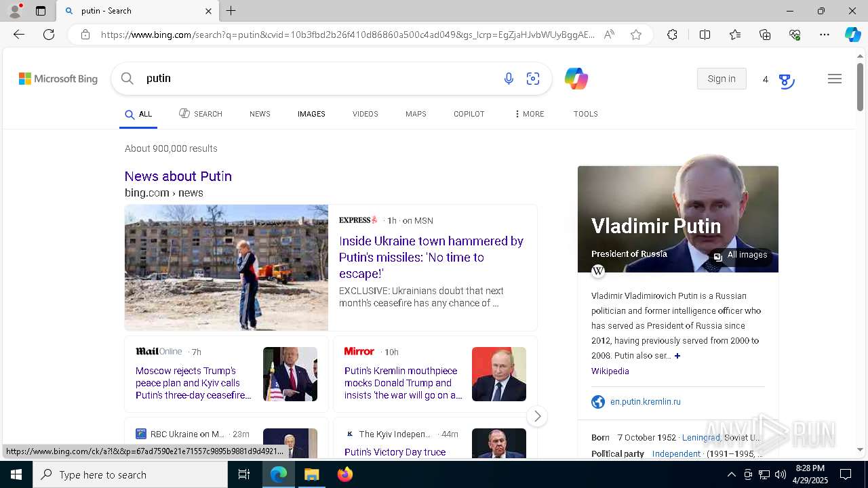Switch to SEARCH tab
Image resolution: width=868 pixels, height=488 pixels.
pos(201,114)
